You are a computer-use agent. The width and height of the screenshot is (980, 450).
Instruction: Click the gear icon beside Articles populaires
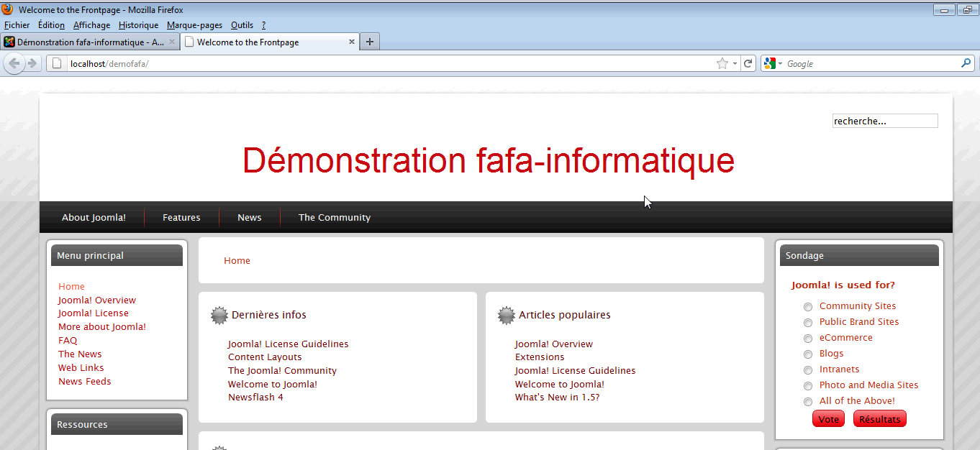[507, 315]
